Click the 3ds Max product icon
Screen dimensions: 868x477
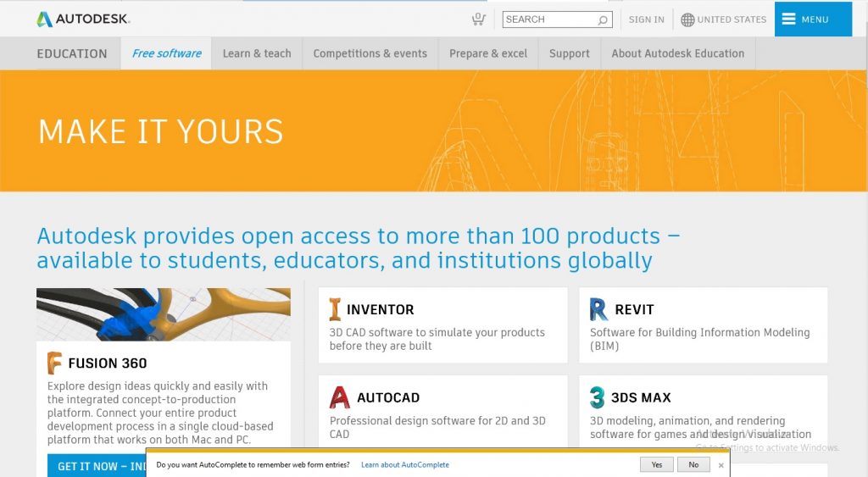pyautogui.click(x=598, y=397)
